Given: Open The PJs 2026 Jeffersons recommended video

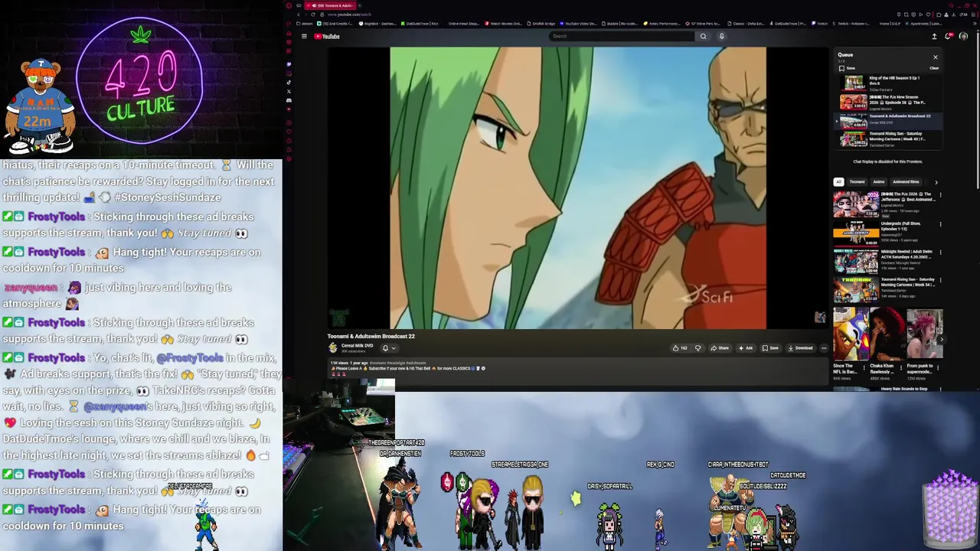Looking at the screenshot, I should (856, 204).
